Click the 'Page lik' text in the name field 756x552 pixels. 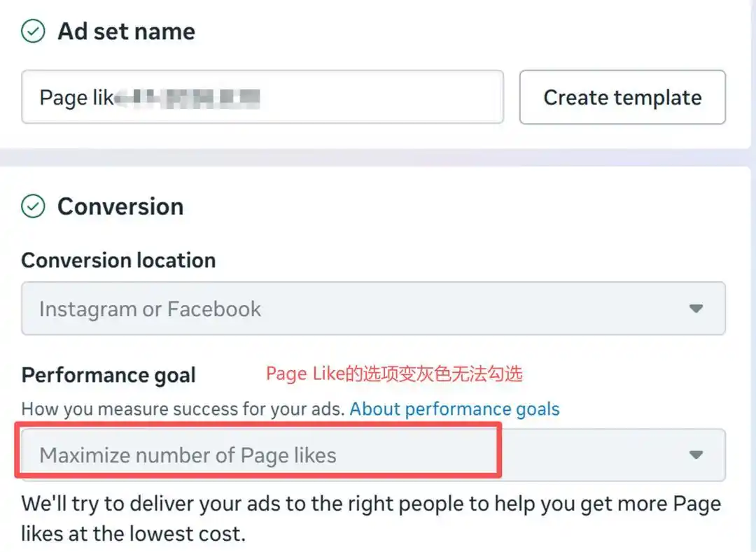click(77, 98)
